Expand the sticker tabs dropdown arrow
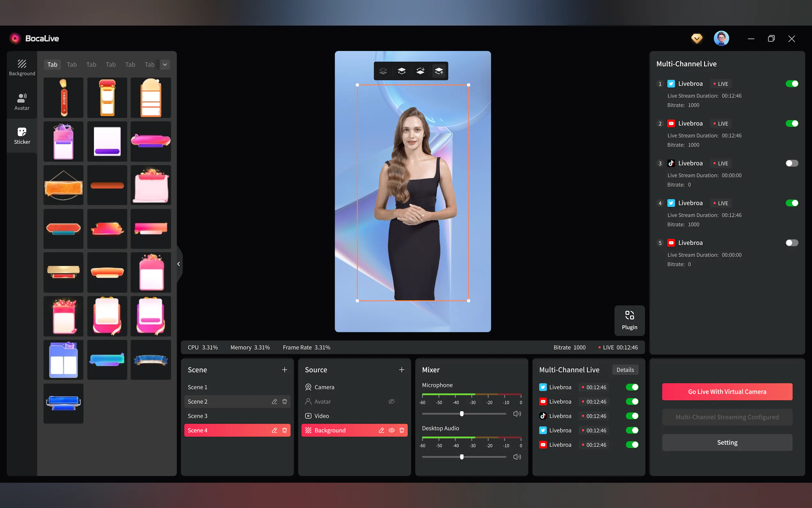Viewport: 812px width, 508px height. (165, 65)
